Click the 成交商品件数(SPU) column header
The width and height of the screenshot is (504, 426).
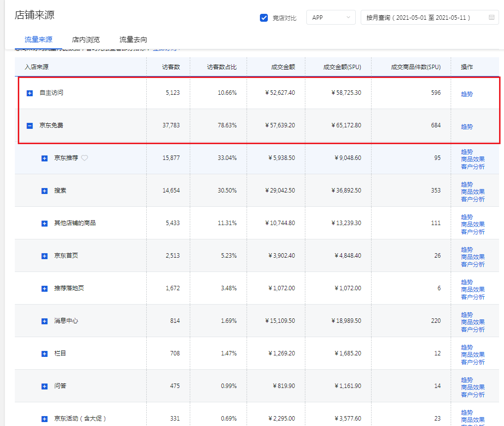(416, 67)
